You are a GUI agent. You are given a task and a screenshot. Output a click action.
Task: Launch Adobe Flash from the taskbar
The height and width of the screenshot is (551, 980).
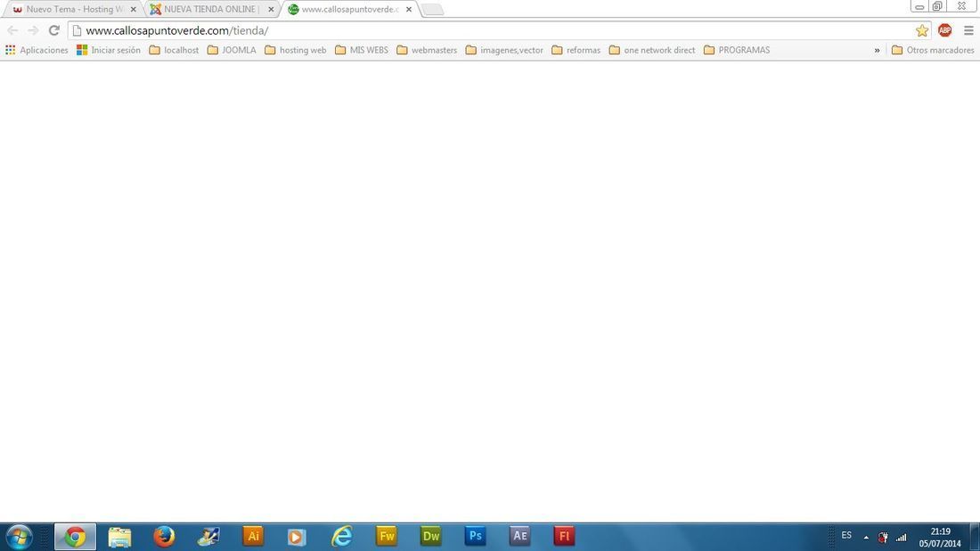click(564, 536)
